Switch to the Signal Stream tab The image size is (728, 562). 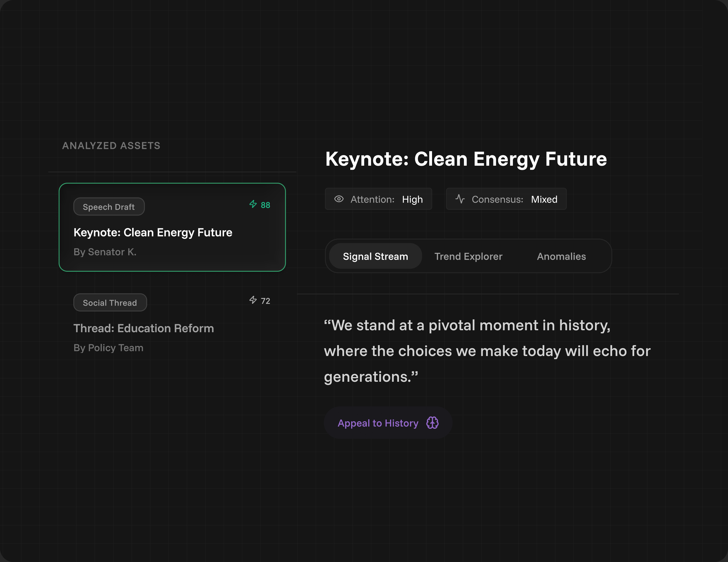click(375, 256)
